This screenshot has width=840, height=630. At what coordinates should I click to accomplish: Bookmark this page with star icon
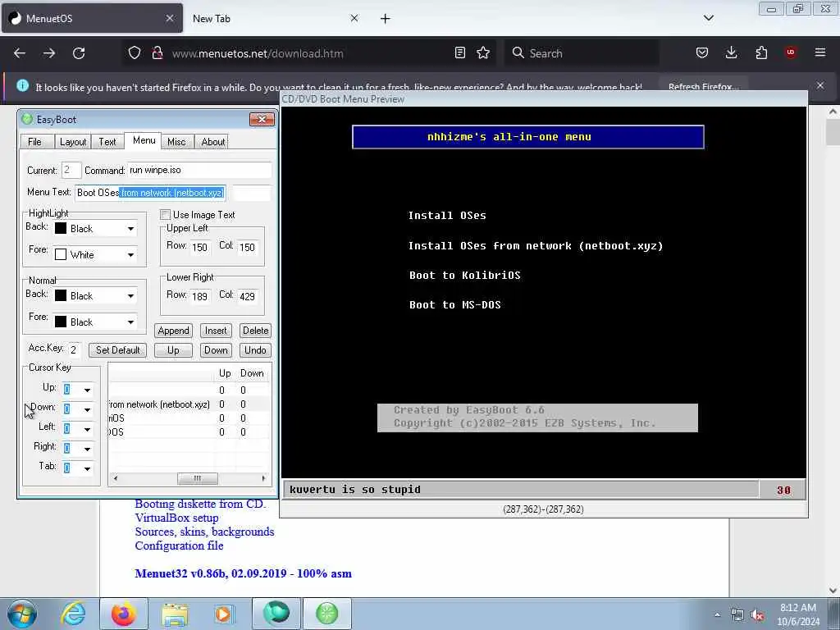[x=483, y=53]
